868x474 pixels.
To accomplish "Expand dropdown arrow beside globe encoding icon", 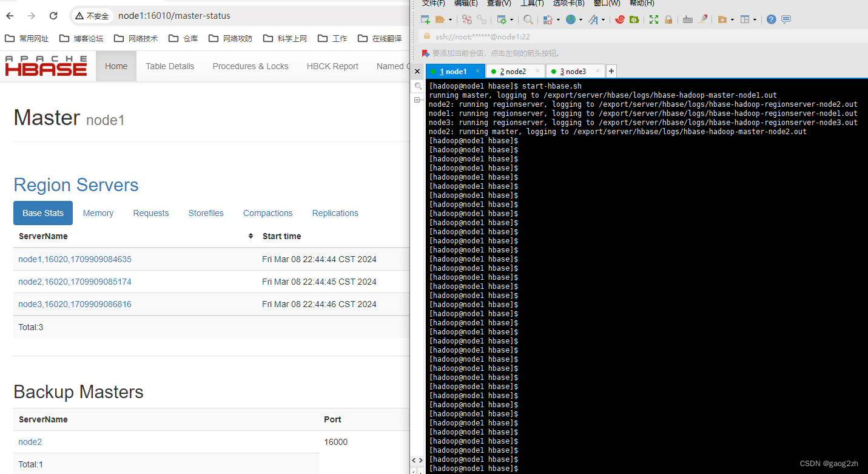I will (x=580, y=20).
